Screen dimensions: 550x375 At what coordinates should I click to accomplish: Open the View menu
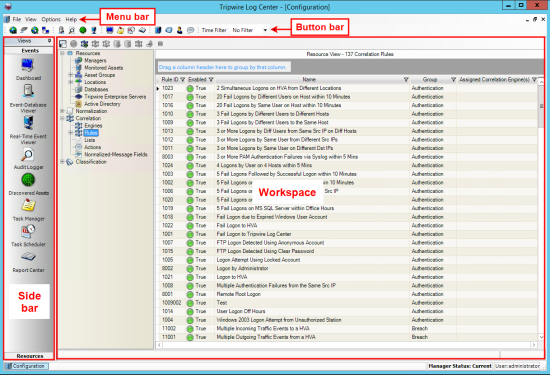(31, 19)
